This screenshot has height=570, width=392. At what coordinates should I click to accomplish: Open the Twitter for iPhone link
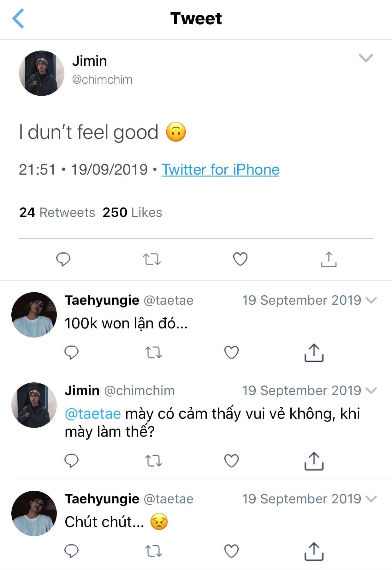point(220,170)
